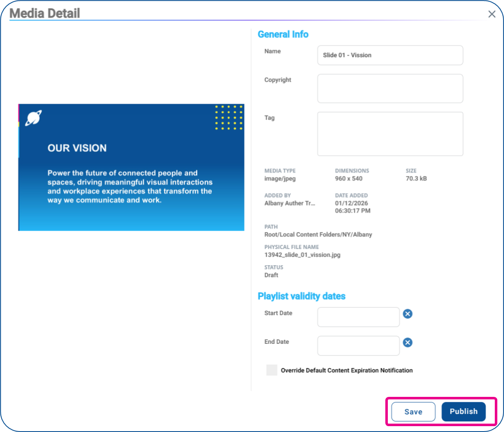Open the End Date input field
Screen dimensions: 504x432
tap(358, 346)
